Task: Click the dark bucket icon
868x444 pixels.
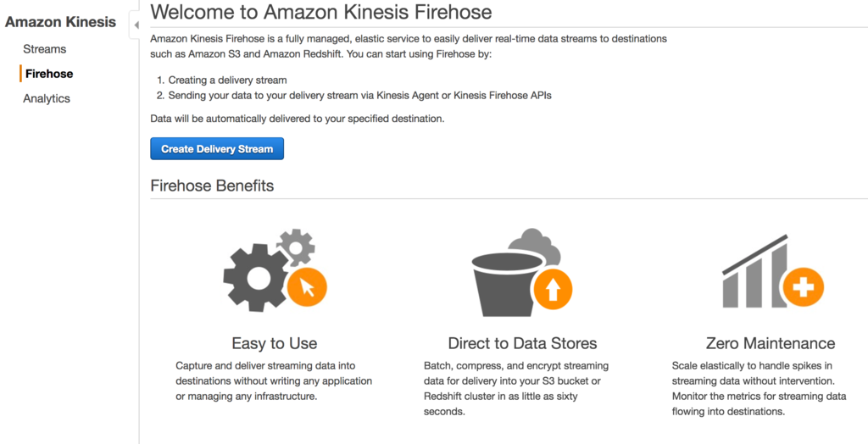Action: pyautogui.click(x=508, y=283)
